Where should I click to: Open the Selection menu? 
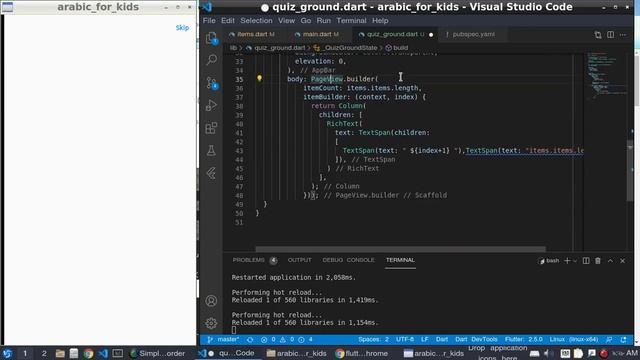tap(256, 20)
